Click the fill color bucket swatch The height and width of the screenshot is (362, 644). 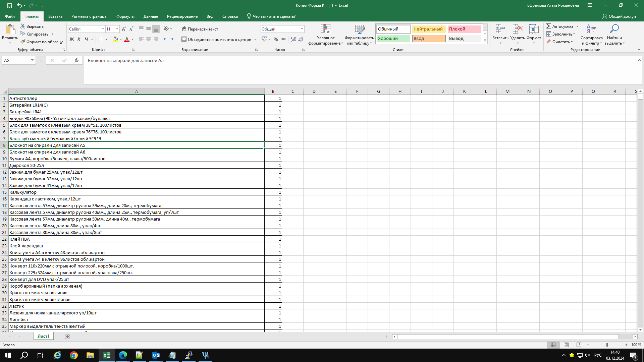point(115,40)
